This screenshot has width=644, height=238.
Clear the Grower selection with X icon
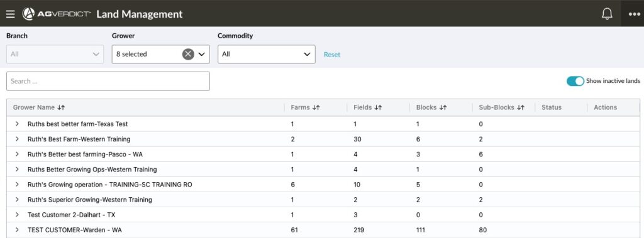tap(188, 54)
